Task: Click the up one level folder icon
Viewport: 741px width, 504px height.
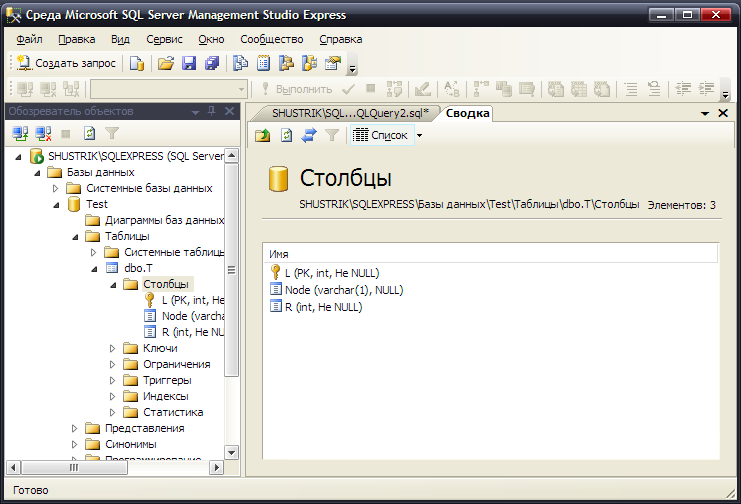Action: point(262,136)
